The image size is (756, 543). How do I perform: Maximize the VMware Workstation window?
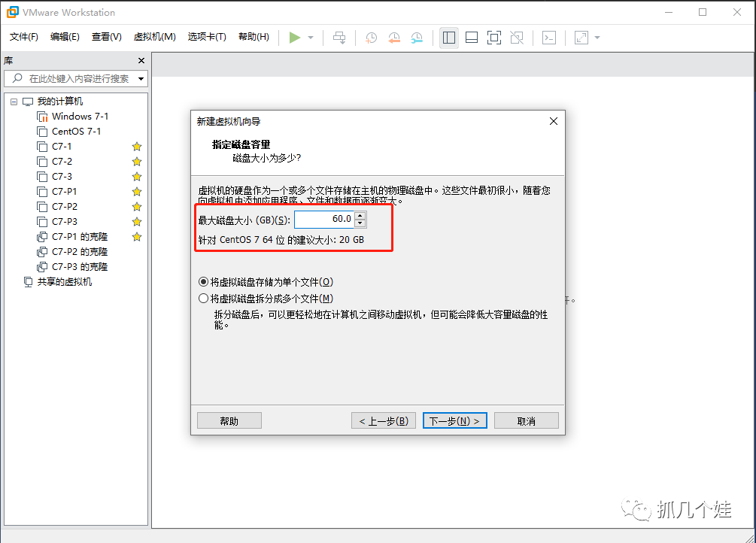point(703,12)
